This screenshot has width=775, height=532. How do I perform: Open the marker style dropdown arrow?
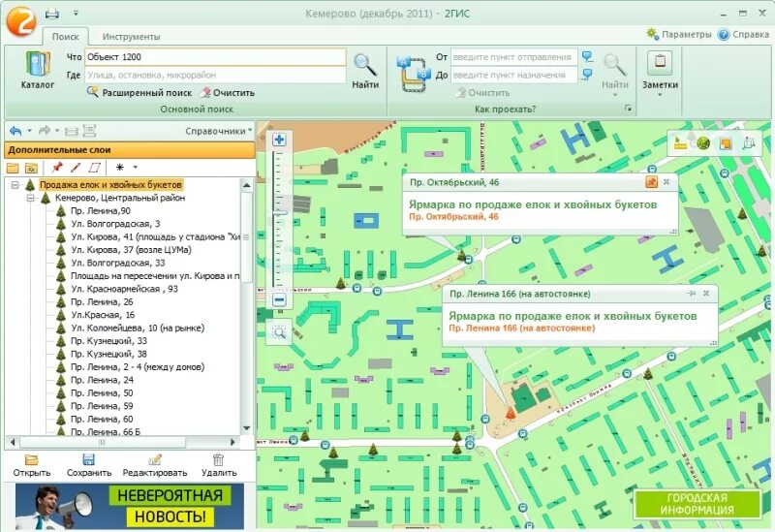135,167
